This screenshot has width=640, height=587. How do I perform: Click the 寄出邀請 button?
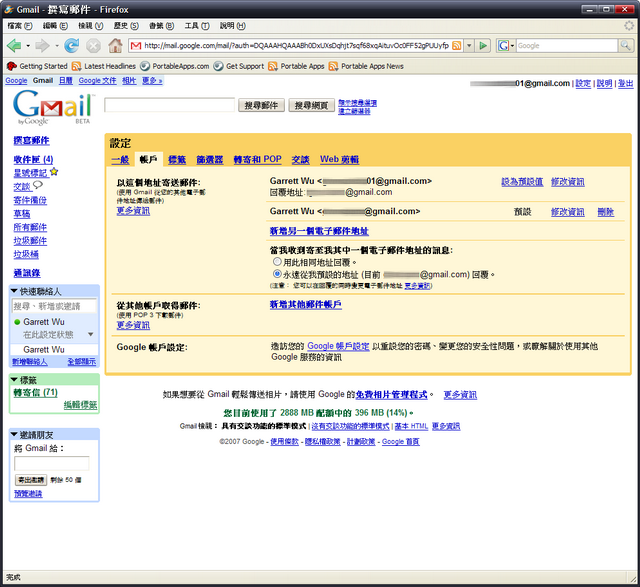[x=31, y=480]
